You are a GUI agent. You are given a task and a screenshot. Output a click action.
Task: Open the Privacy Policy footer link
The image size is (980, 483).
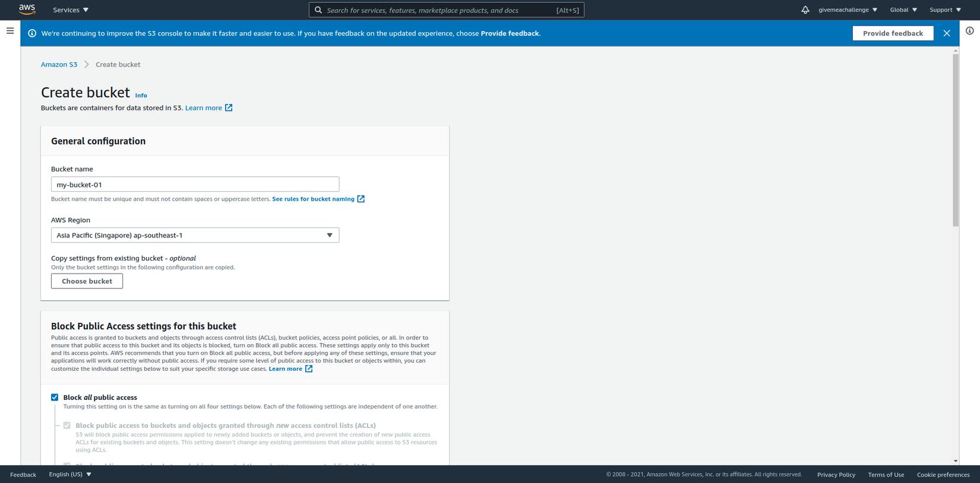836,475
